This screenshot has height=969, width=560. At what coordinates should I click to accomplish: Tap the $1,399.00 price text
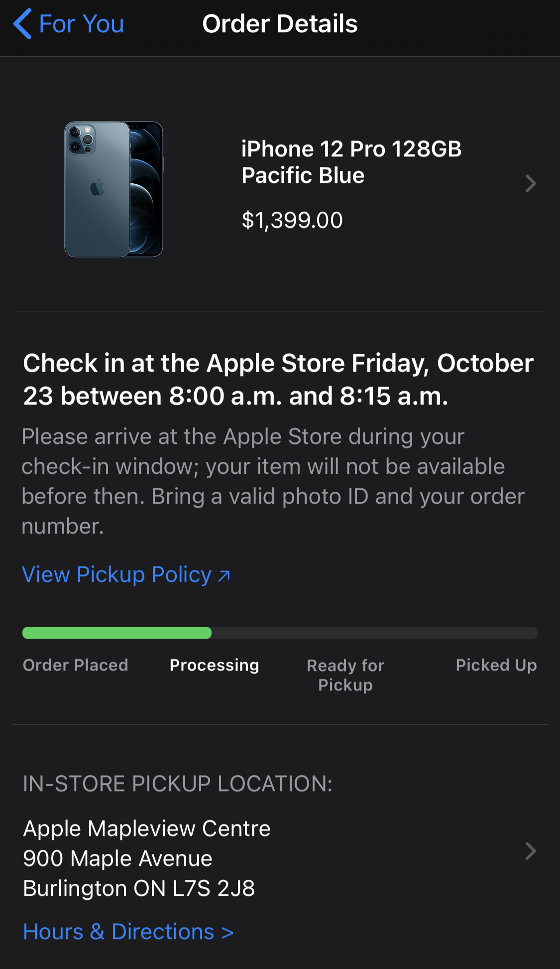tap(292, 220)
